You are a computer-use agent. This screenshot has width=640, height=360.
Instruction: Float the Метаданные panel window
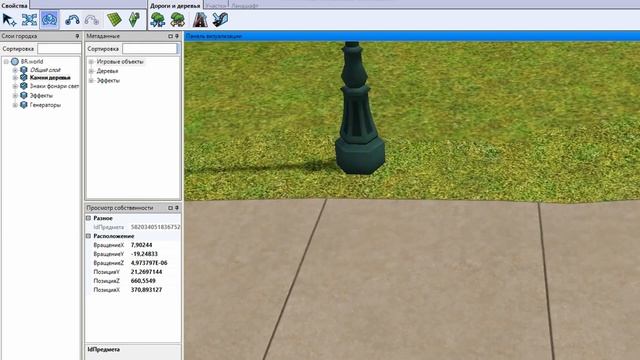point(171,36)
